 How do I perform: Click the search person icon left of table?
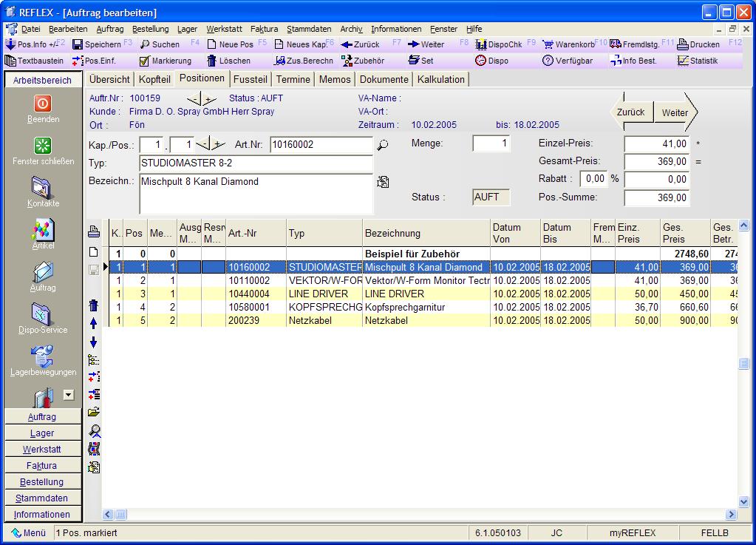click(x=95, y=430)
